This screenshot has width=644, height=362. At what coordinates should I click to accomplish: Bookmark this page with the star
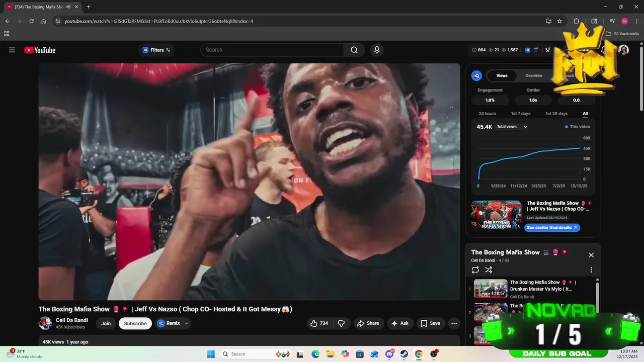(559, 21)
